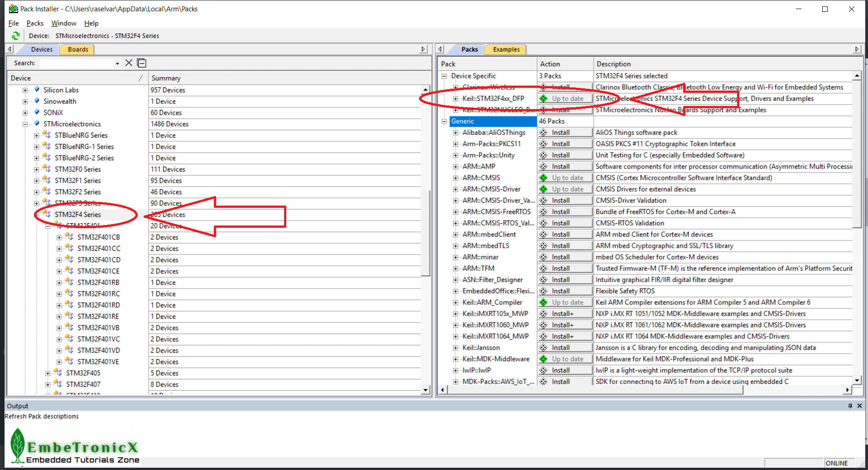Click the collapse-all icon beside the search X

142,63
